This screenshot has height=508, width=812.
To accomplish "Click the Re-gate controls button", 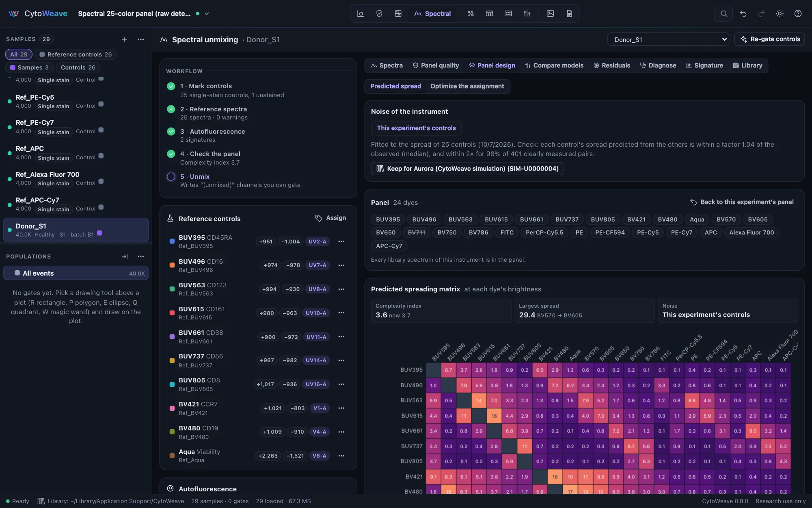I will pyautogui.click(x=770, y=39).
